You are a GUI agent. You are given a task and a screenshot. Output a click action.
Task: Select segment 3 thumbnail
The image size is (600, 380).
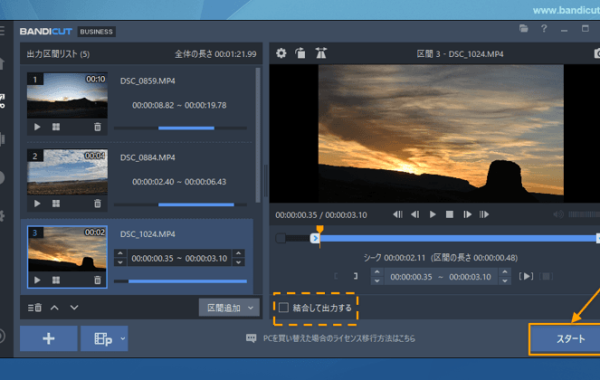pyautogui.click(x=67, y=248)
